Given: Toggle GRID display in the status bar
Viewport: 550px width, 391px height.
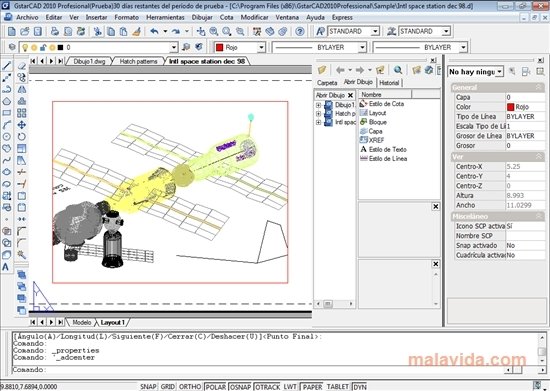Looking at the screenshot, I should point(168,387).
